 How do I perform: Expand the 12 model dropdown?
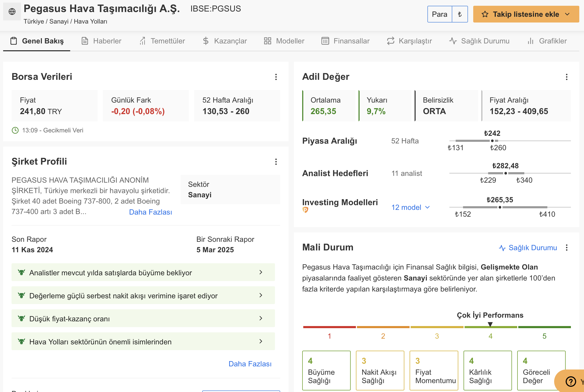[x=410, y=208]
